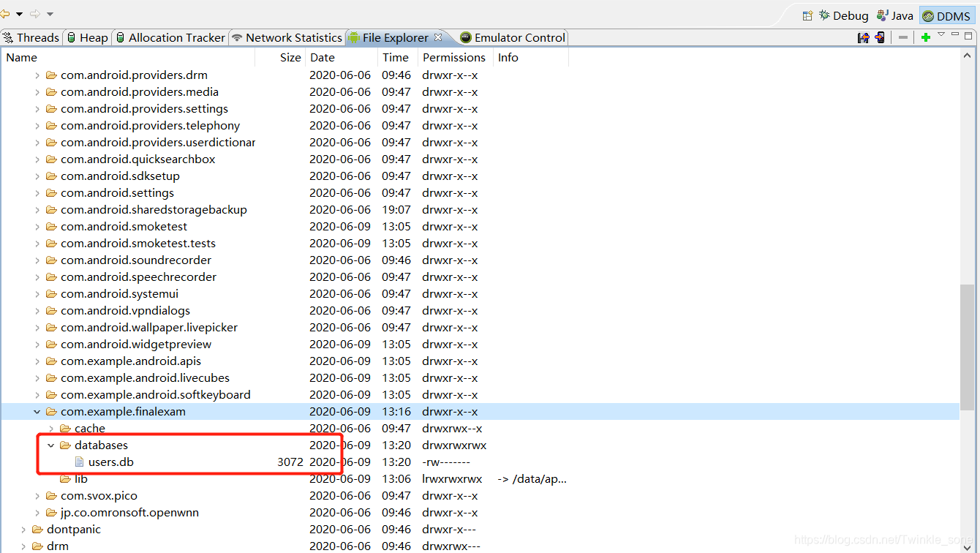The width and height of the screenshot is (980, 553).
Task: Pull a file from the device
Action: (x=864, y=37)
